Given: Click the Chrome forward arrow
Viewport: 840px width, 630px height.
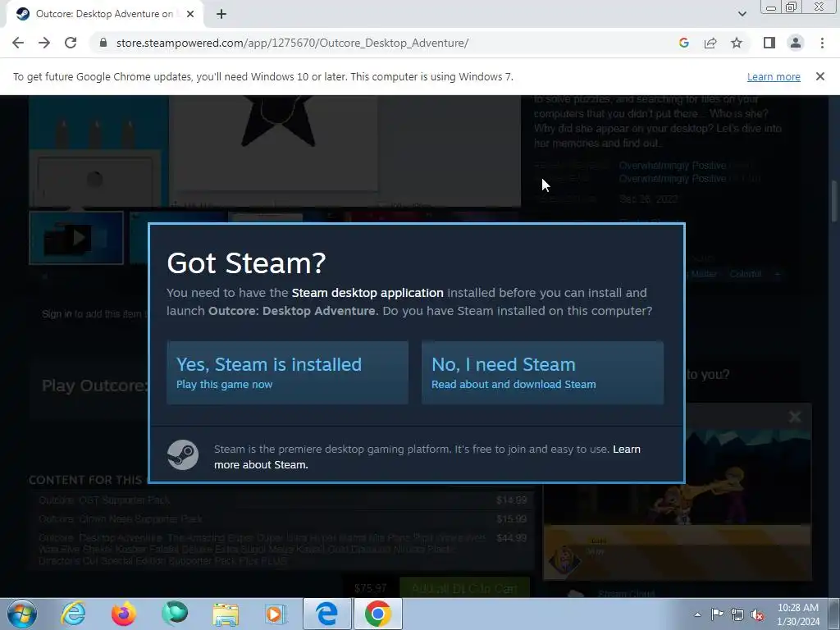Looking at the screenshot, I should point(44,43).
